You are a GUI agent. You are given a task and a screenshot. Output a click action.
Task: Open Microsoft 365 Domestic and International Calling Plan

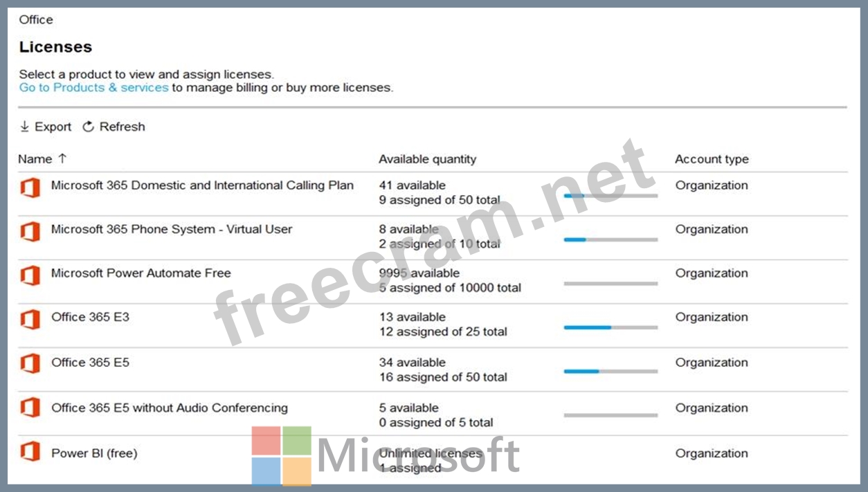coord(202,185)
